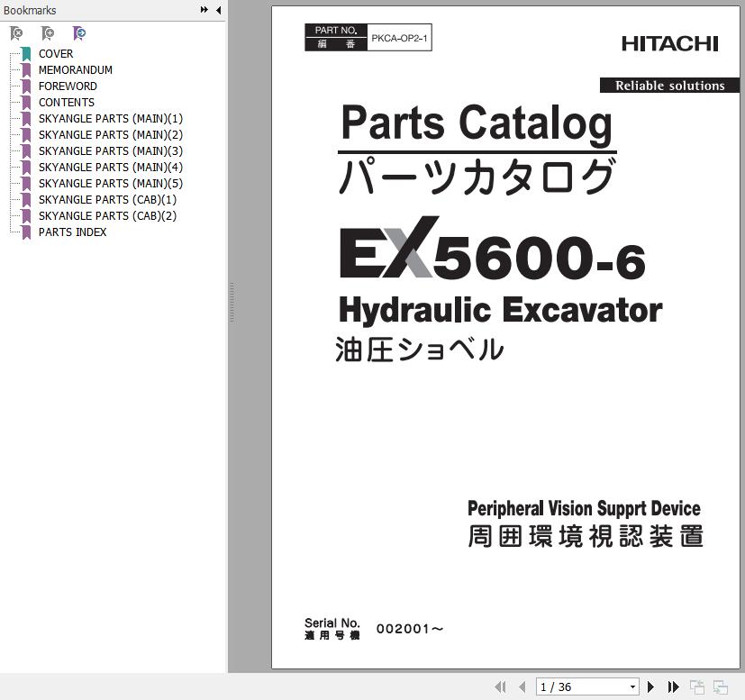Click the Parts Catalog heading on the page
This screenshot has height=700, width=745.
pyautogui.click(x=477, y=123)
